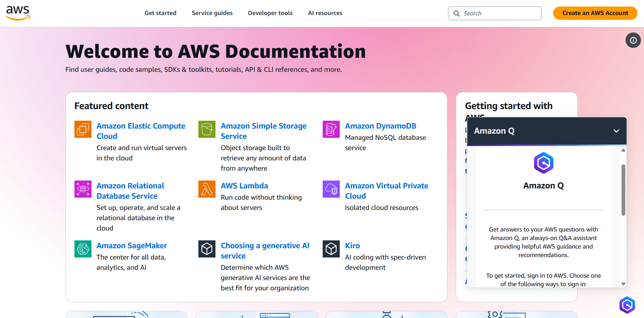Viewport: 644px width, 318px height.
Task: Click the green S3 bucket icon
Action: (x=207, y=129)
